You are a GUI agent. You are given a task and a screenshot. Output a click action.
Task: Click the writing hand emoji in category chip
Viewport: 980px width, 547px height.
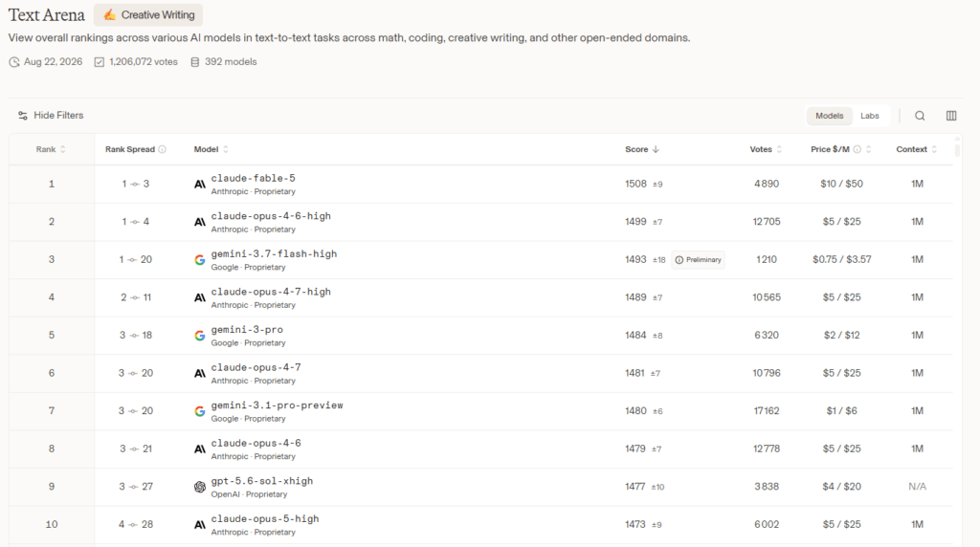pyautogui.click(x=109, y=15)
